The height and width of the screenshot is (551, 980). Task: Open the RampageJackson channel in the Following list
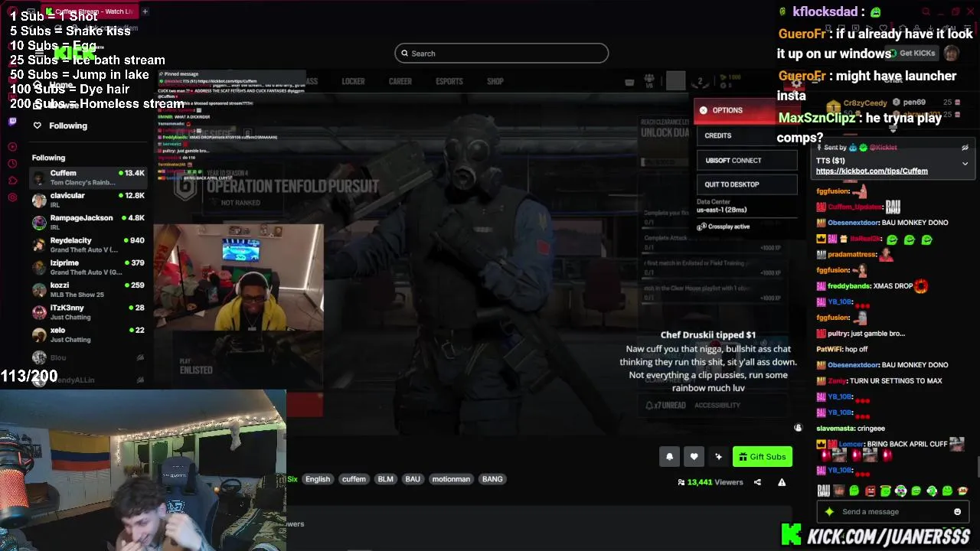point(89,222)
